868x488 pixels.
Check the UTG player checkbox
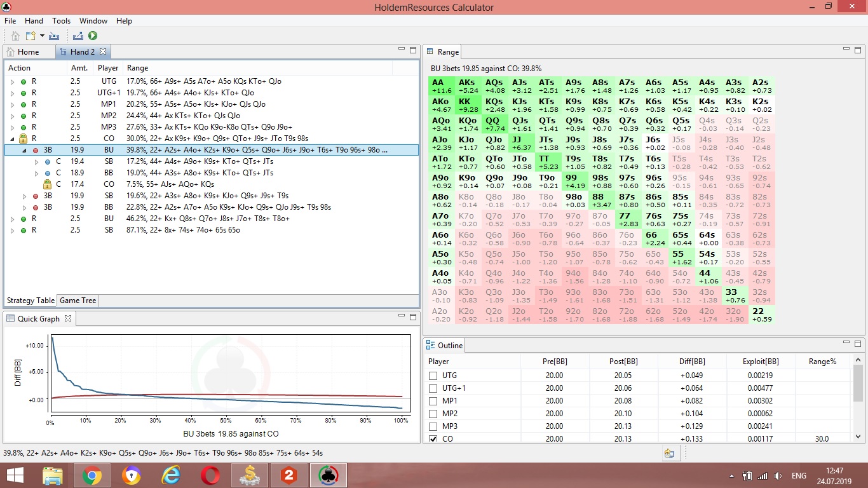(x=433, y=376)
